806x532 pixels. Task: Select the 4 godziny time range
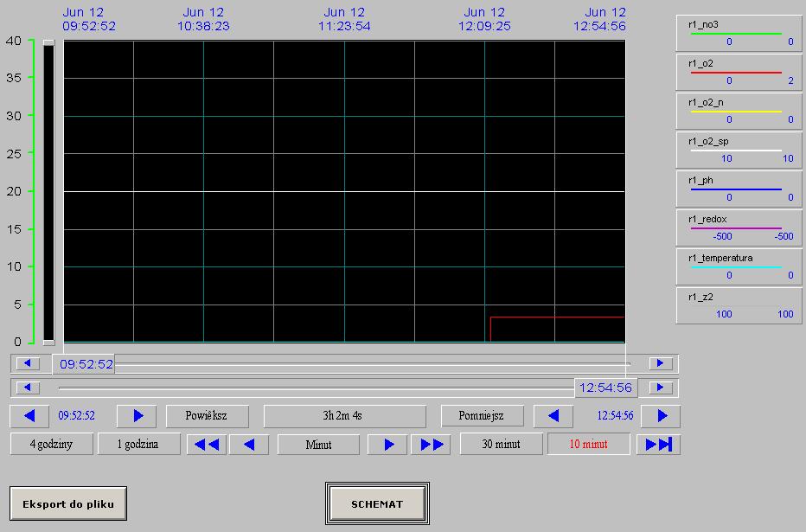pos(51,444)
